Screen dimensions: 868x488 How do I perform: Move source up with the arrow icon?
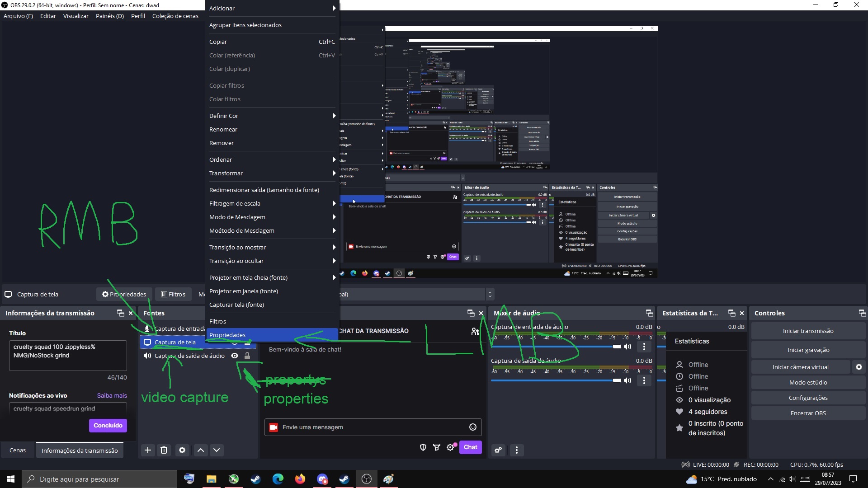[x=201, y=450]
